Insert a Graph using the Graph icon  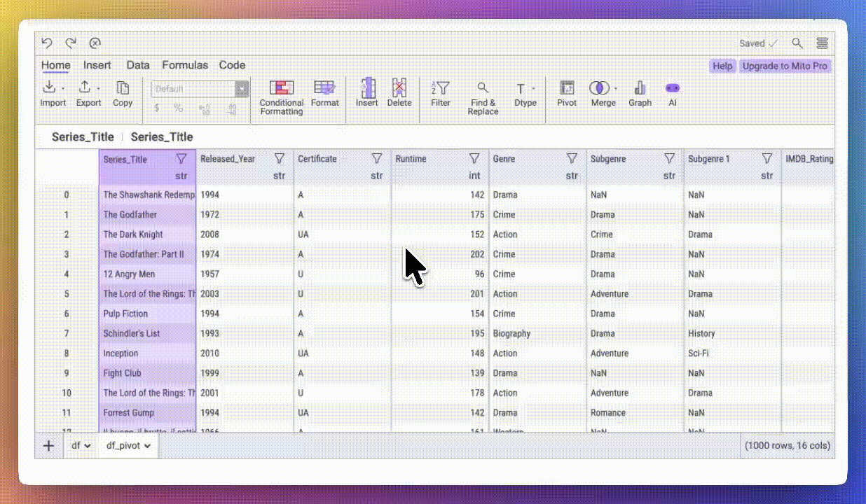pos(640,94)
